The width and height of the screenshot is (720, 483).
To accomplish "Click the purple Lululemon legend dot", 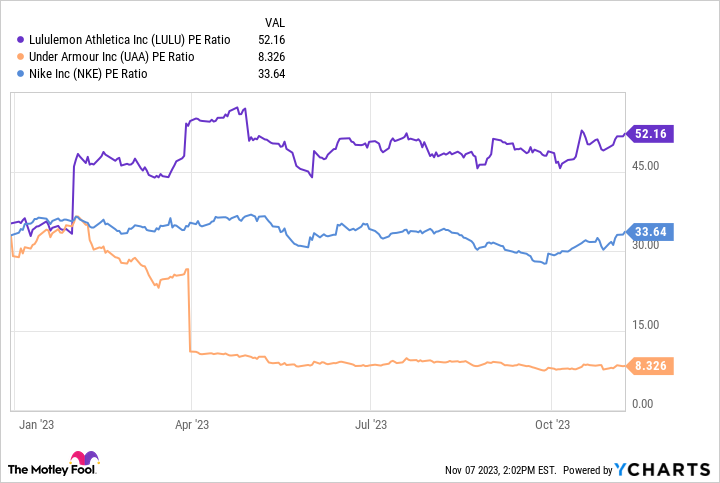I will coord(21,40).
